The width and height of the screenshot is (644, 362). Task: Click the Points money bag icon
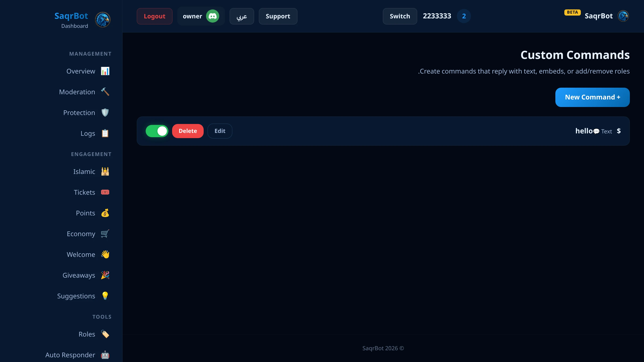105,213
